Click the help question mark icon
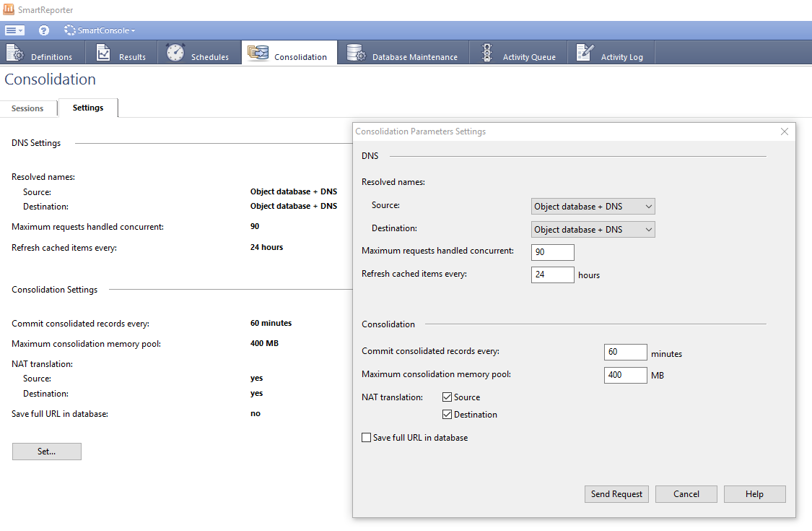Viewport: 812px width, 531px height. pyautogui.click(x=44, y=30)
